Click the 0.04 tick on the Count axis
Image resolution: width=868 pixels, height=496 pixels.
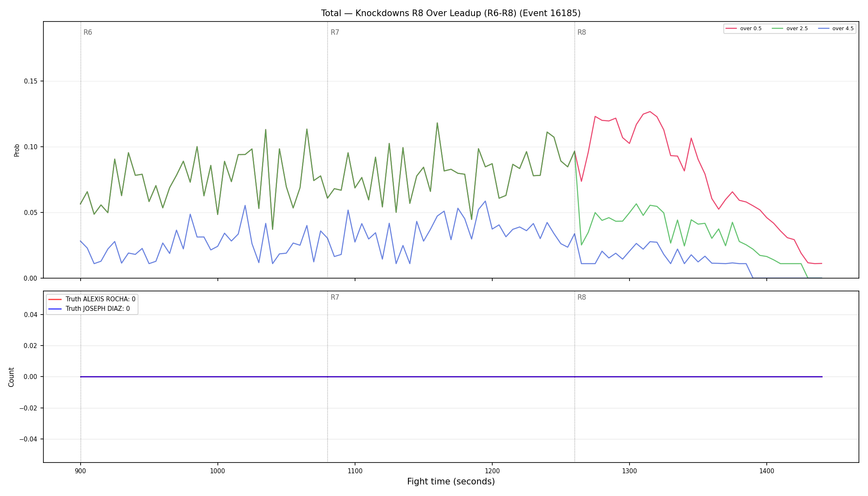click(x=31, y=315)
